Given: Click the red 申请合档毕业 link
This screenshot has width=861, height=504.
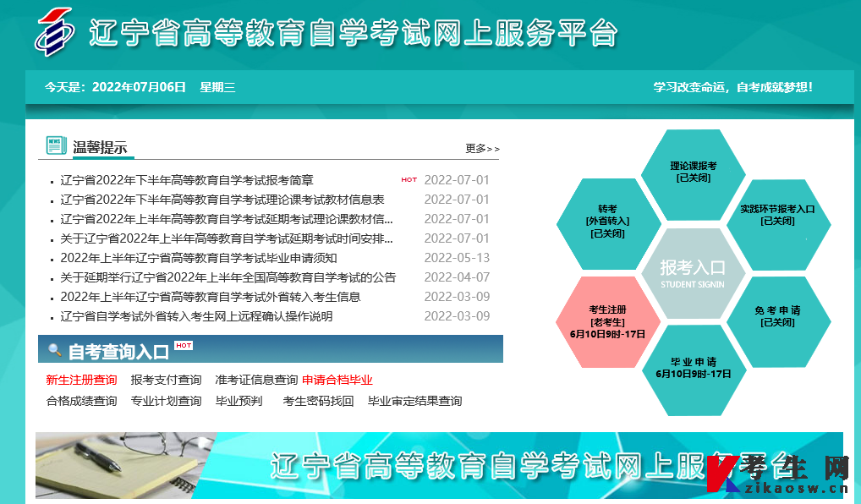Looking at the screenshot, I should click(x=337, y=380).
